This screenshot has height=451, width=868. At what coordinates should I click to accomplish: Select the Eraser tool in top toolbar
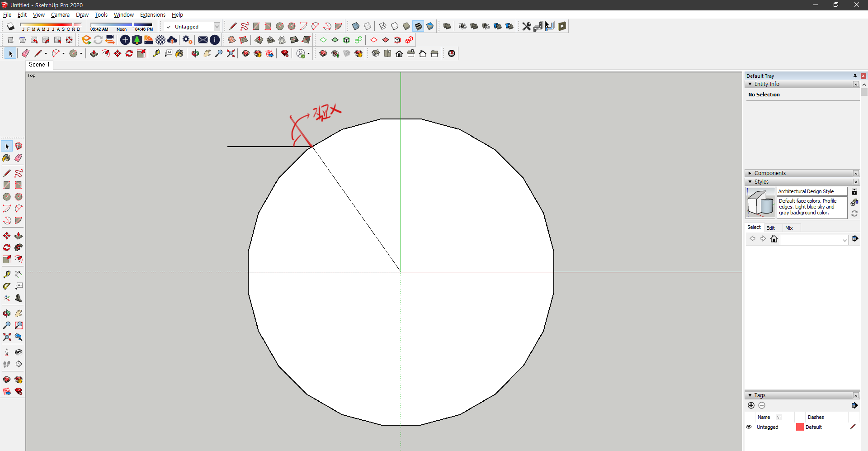[x=26, y=53]
